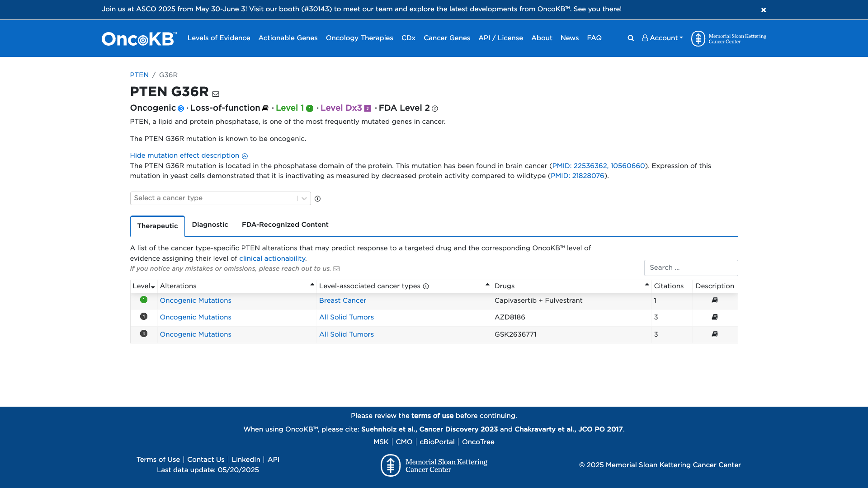Image resolution: width=868 pixels, height=488 pixels.
Task: Open the terms of use link in footer
Action: pos(432,416)
